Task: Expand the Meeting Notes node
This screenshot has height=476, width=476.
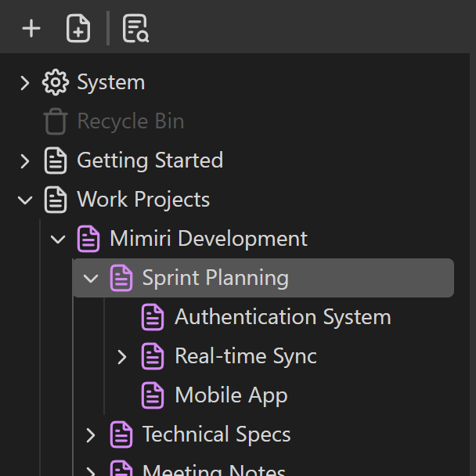Action: click(91, 471)
